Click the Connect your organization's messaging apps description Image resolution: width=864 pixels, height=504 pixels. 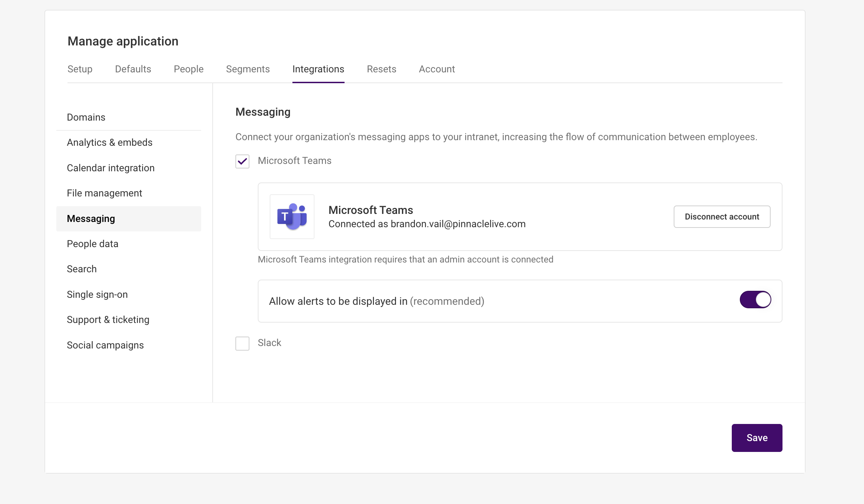496,137
